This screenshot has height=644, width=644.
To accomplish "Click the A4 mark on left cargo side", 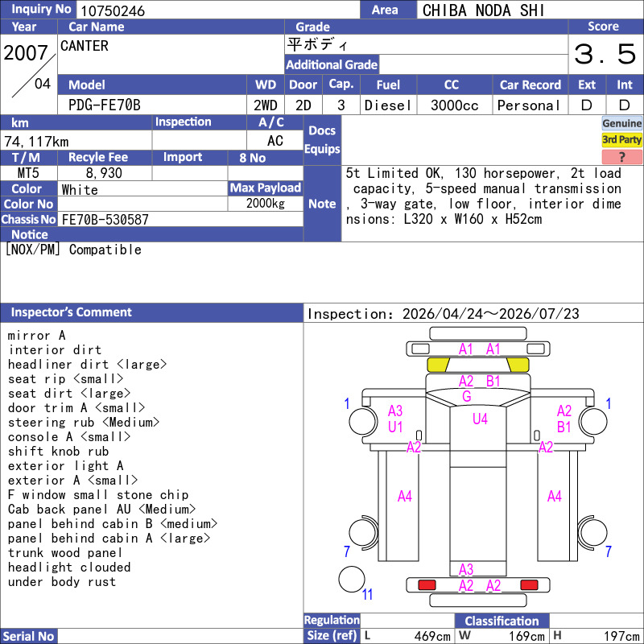I will point(405,497).
